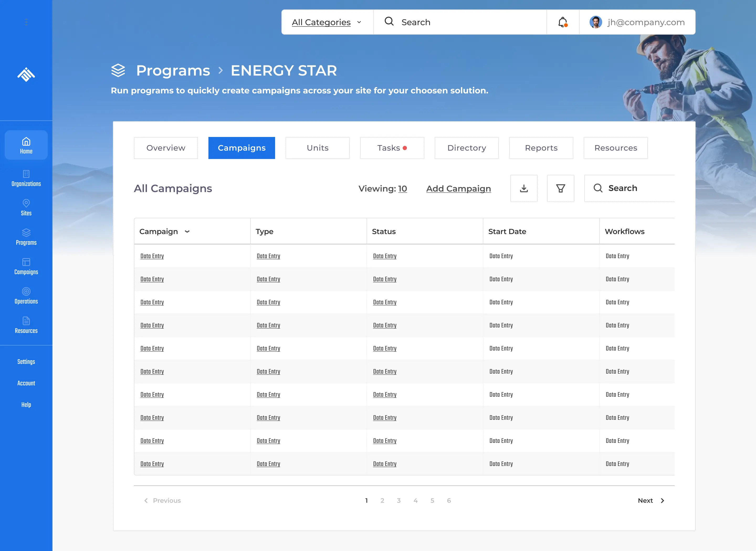Go to page 3
Screen dimensions: 756x551
(x=399, y=501)
